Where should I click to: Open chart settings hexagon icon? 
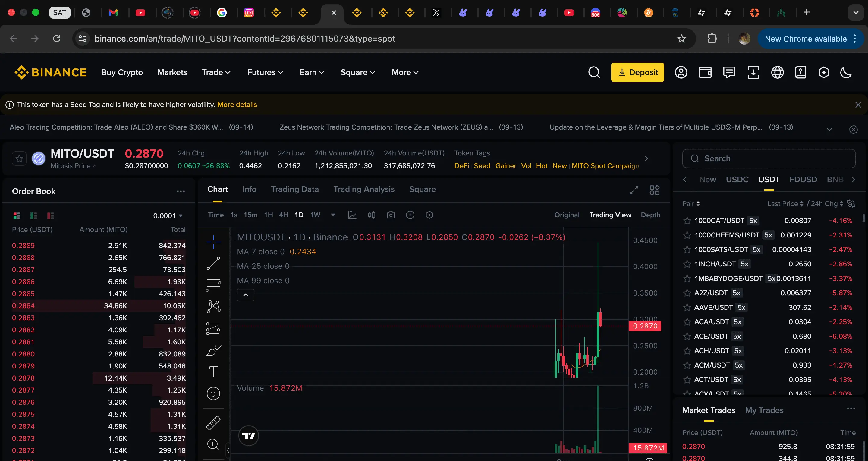[429, 215]
